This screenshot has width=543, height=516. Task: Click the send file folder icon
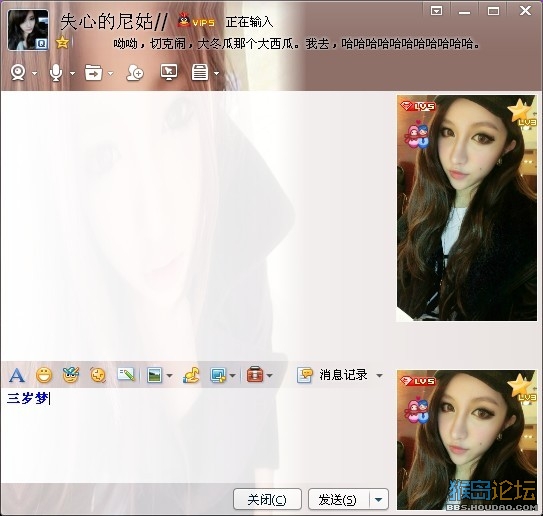(94, 73)
